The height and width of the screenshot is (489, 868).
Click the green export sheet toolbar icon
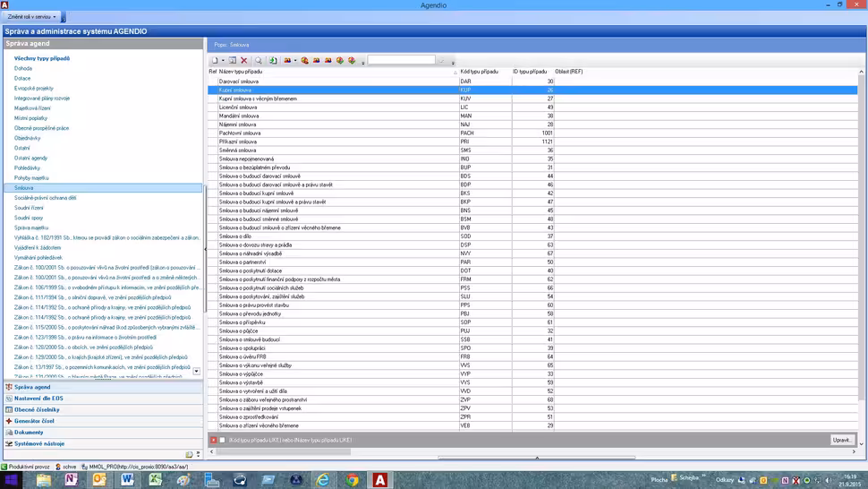273,61
